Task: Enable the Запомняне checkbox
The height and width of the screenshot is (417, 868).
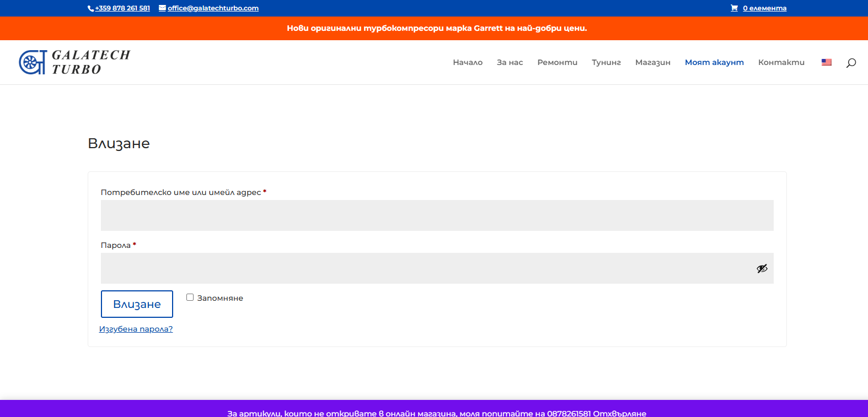Action: pos(190,297)
